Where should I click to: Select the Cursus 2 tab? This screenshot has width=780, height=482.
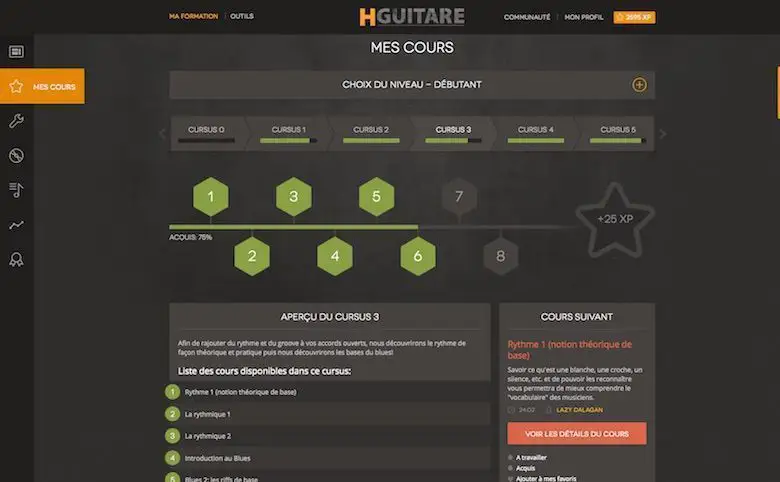[371, 133]
